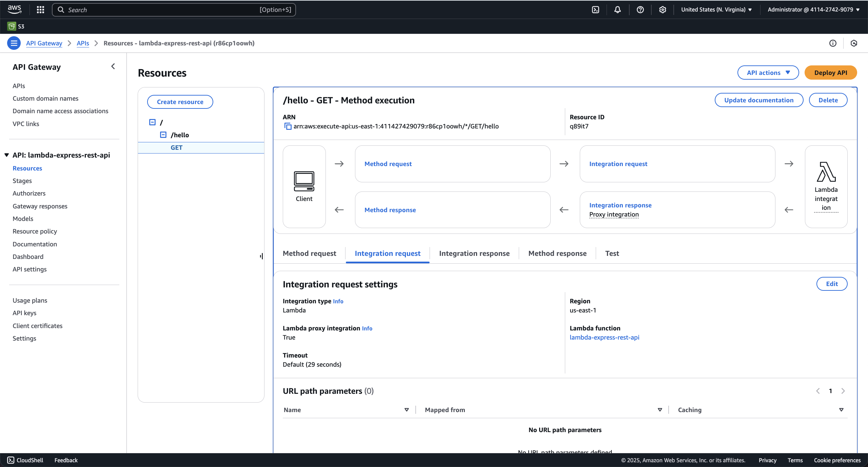
Task: Copy the ARN using copy icon
Action: pyautogui.click(x=288, y=126)
